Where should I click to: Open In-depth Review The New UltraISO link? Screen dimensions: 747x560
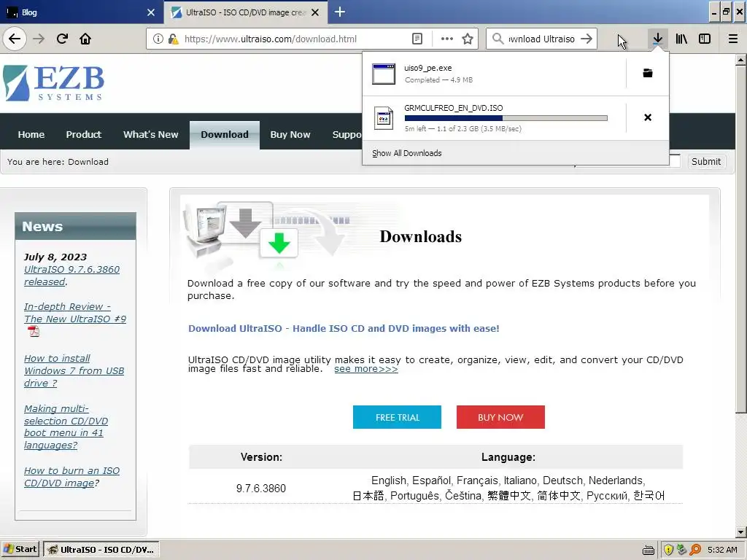tap(75, 313)
